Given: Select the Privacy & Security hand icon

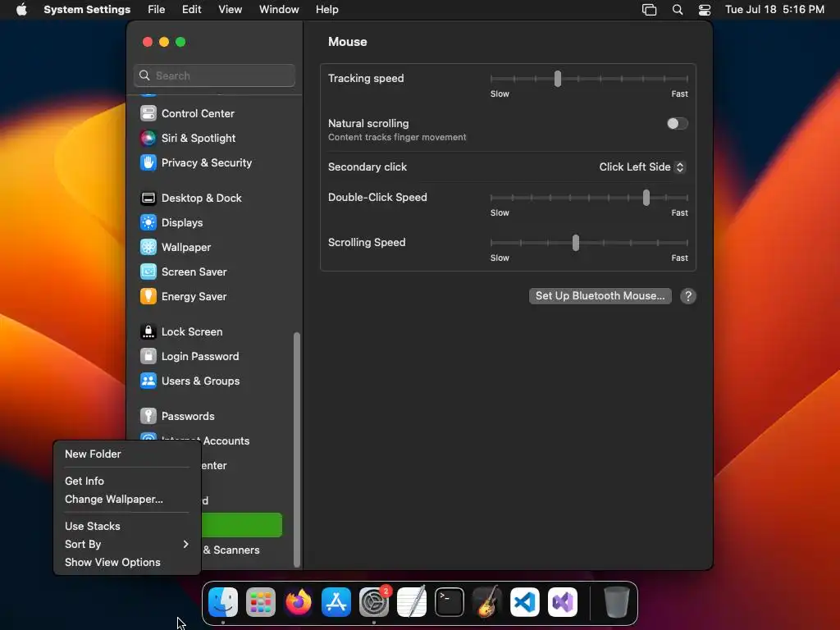Looking at the screenshot, I should [x=148, y=162].
